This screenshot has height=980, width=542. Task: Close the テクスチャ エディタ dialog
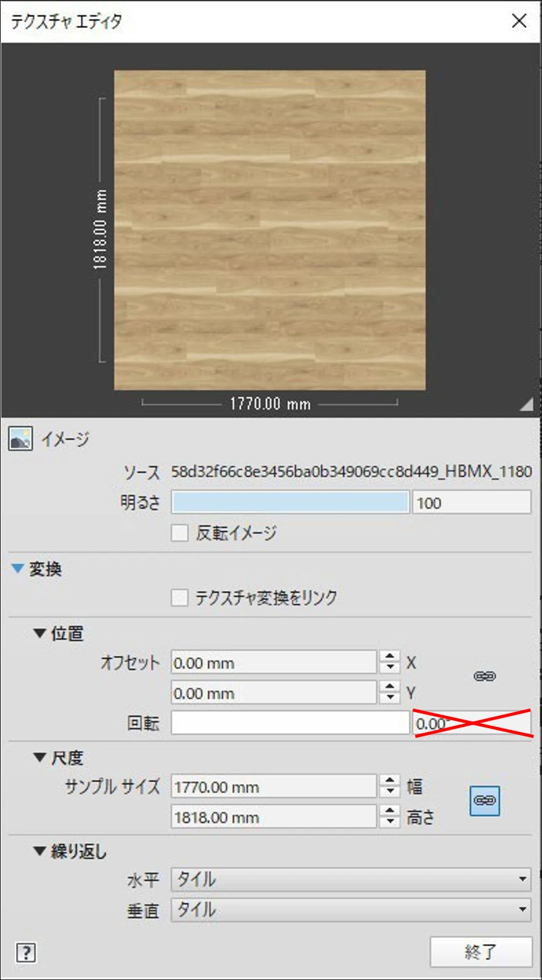tap(519, 21)
